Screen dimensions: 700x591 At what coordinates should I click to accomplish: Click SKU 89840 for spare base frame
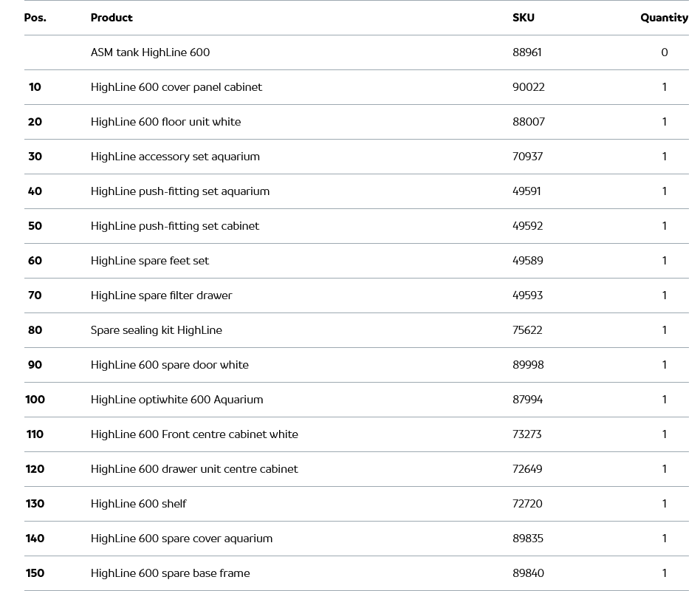(x=528, y=573)
